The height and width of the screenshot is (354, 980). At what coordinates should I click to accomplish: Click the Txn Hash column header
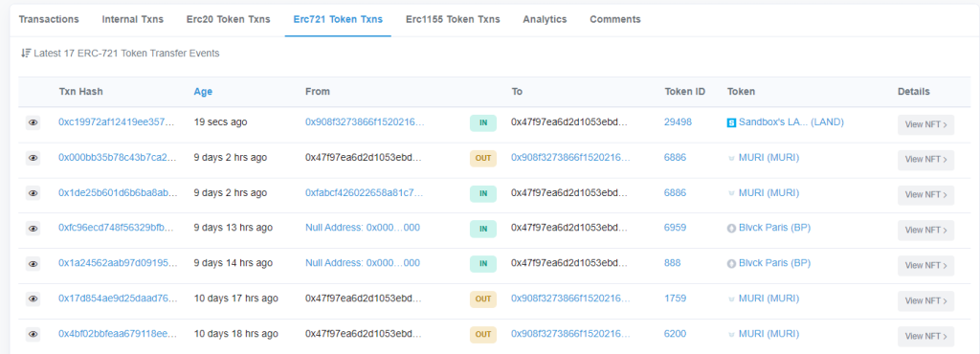click(x=80, y=92)
